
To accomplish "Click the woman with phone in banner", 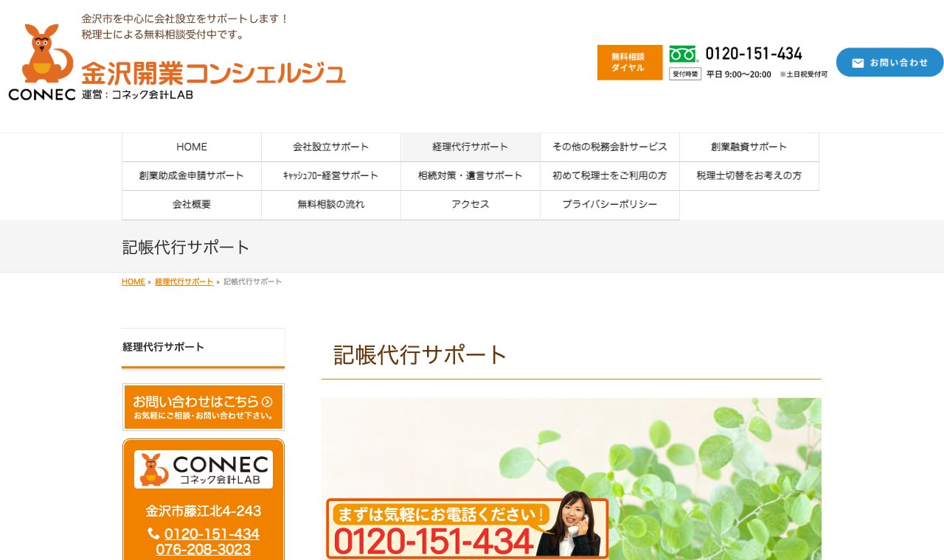I will coord(572,524).
